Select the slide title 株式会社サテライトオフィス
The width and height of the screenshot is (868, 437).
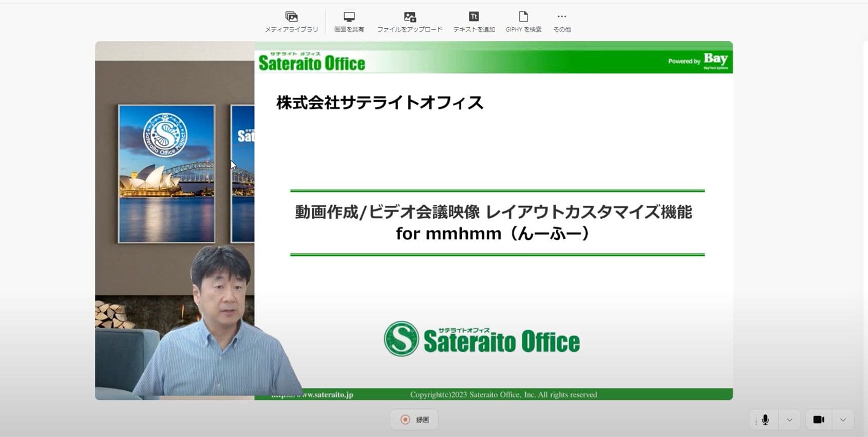tap(380, 103)
